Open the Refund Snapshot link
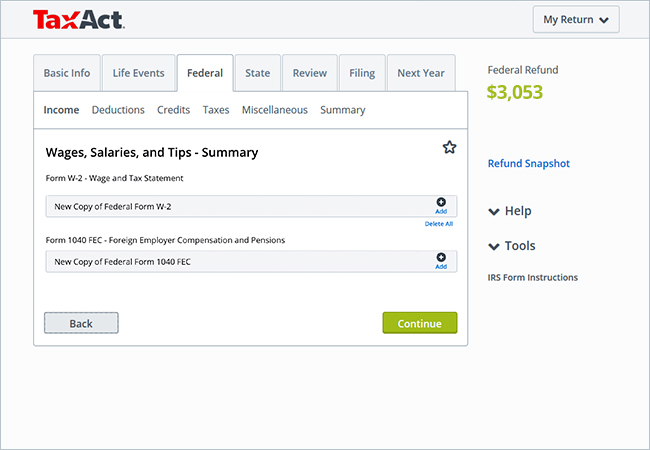 pyautogui.click(x=529, y=163)
